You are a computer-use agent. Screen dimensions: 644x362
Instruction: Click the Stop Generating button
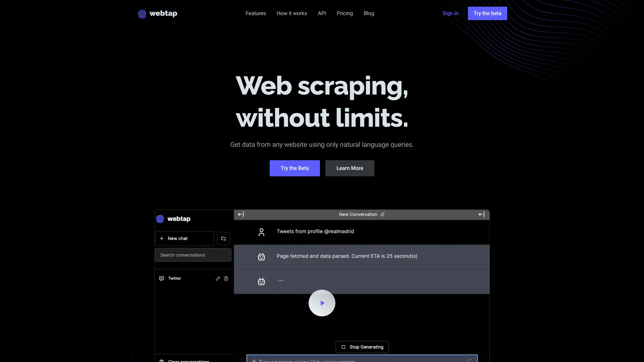tap(362, 347)
